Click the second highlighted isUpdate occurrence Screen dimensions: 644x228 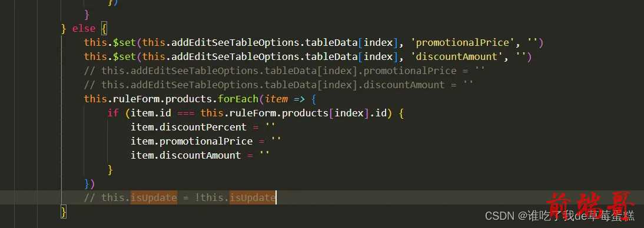point(253,197)
